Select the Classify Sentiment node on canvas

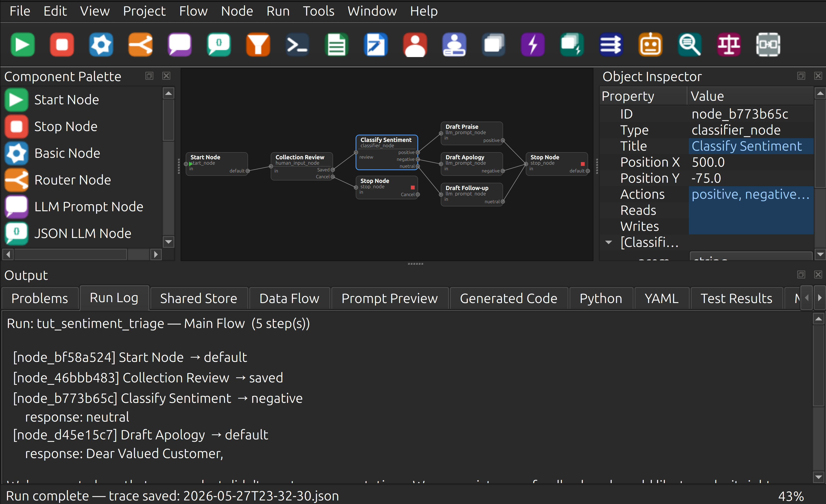click(x=387, y=152)
